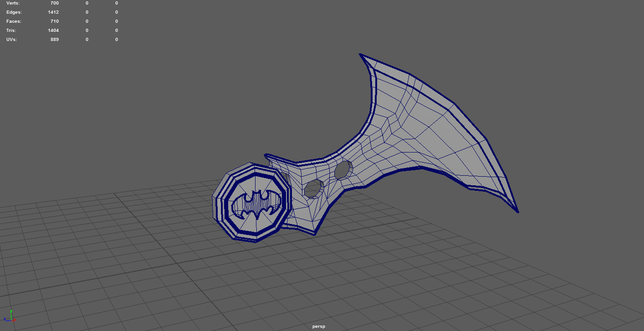Click the 710 face count value
The image size is (644, 331).
point(55,21)
